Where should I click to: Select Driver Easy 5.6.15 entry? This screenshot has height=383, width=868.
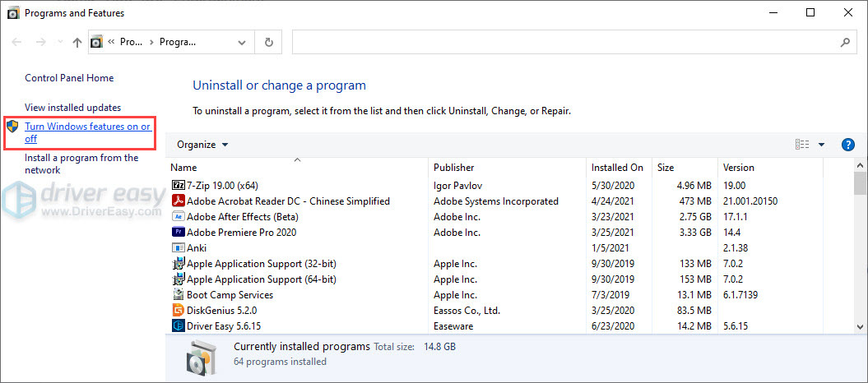(x=224, y=326)
